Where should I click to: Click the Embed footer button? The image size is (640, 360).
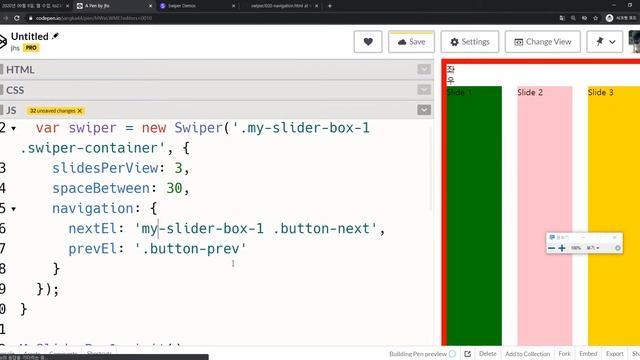tap(588, 354)
